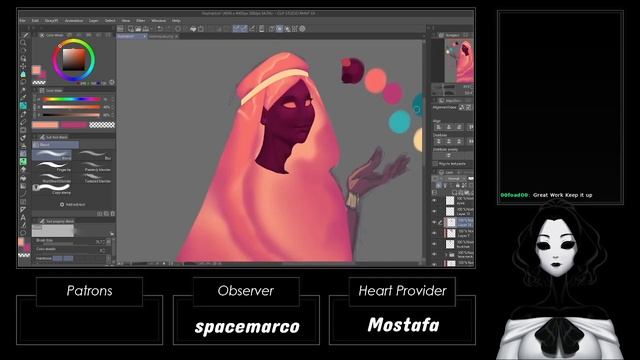Open the Window menu

tap(159, 20)
